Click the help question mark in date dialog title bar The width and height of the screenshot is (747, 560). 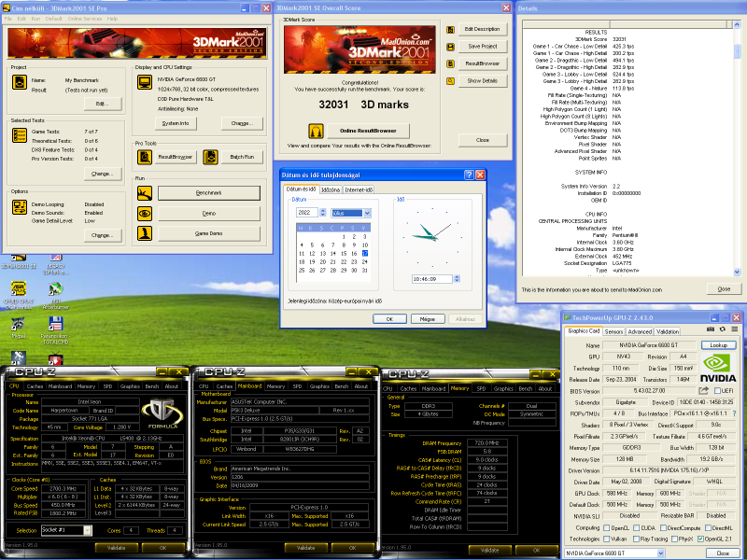pos(469,175)
